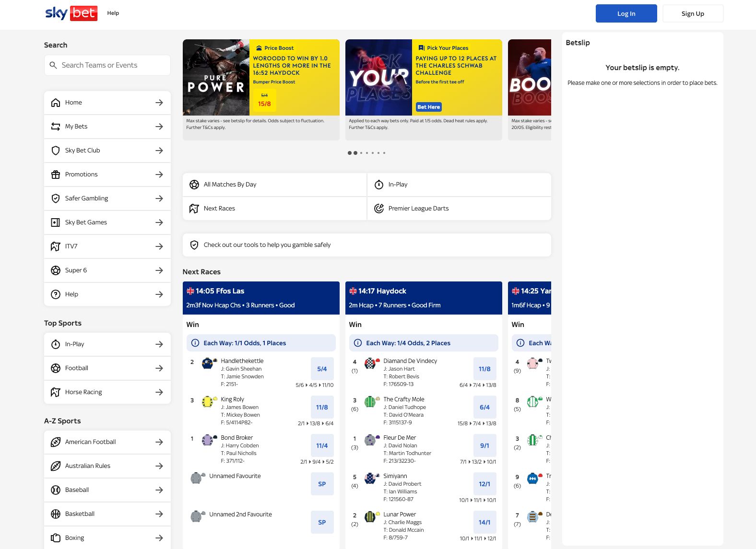Click the Horse Racing icon under Top Sports

[x=56, y=392]
